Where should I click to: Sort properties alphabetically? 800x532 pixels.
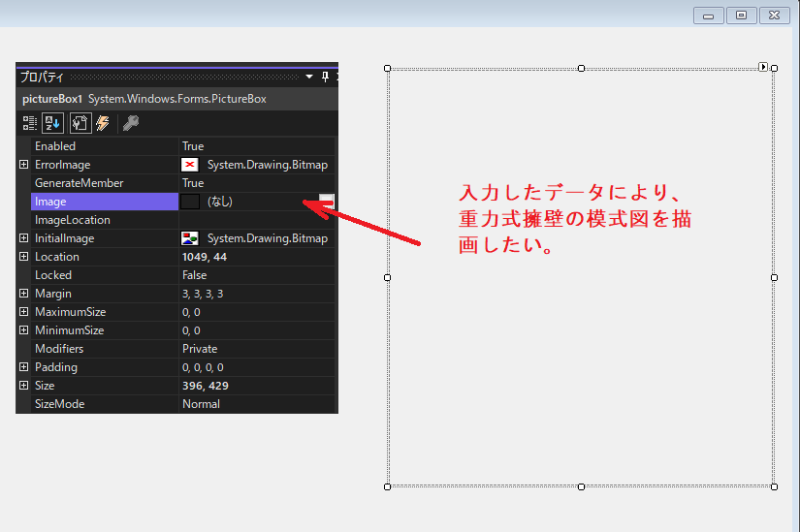(52, 123)
